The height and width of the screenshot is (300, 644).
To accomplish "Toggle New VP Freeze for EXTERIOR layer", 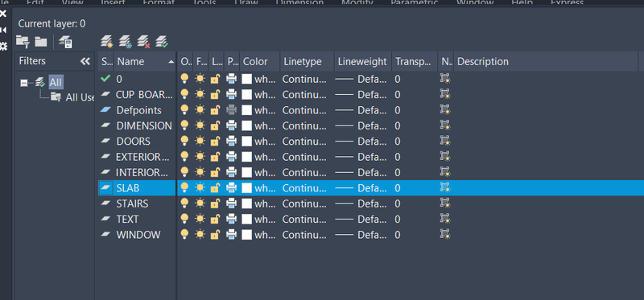I will click(x=445, y=156).
